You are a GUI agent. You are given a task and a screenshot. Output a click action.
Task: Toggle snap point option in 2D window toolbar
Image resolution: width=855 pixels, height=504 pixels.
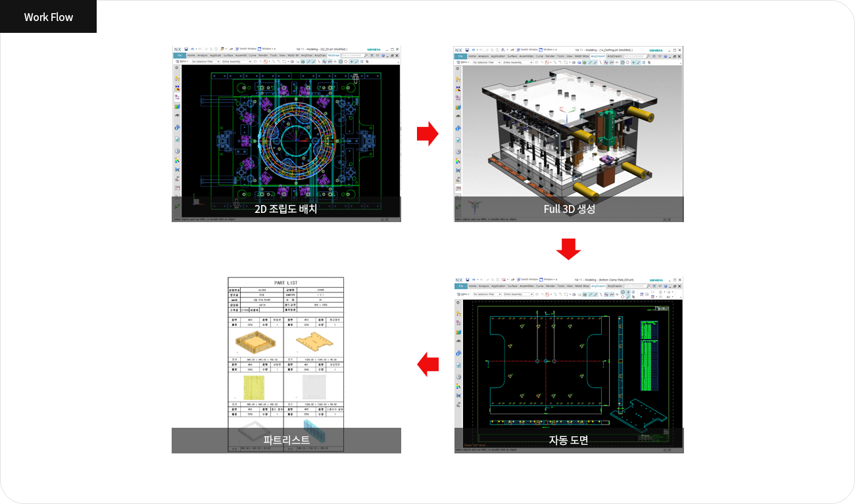(351, 62)
